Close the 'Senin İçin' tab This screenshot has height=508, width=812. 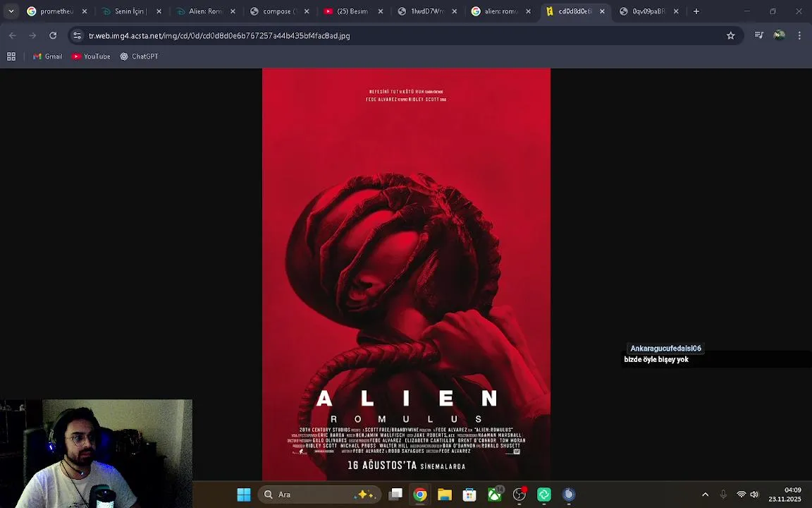159,11
